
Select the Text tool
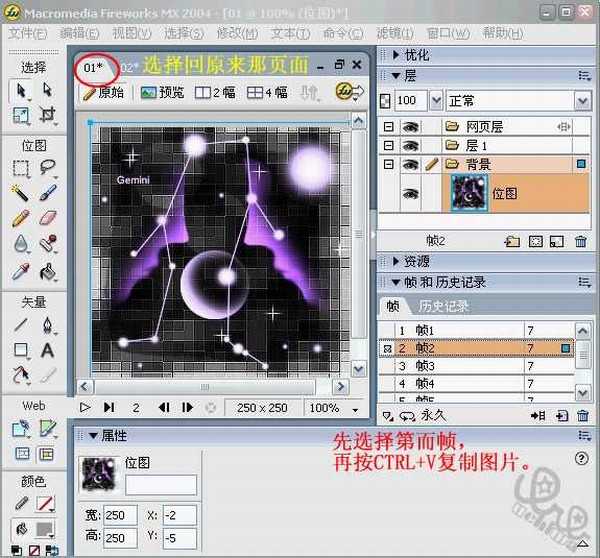(47, 350)
